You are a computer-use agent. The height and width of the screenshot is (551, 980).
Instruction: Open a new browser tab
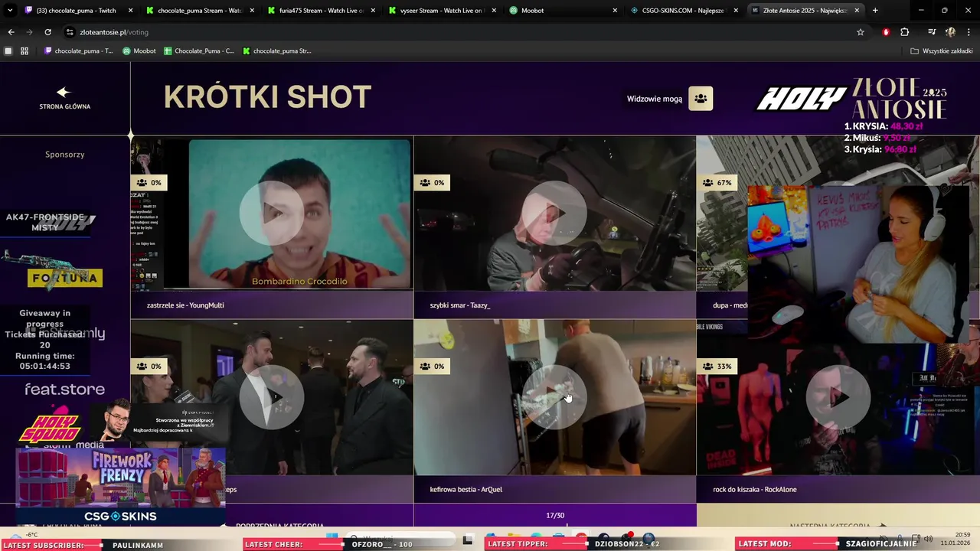[875, 10]
